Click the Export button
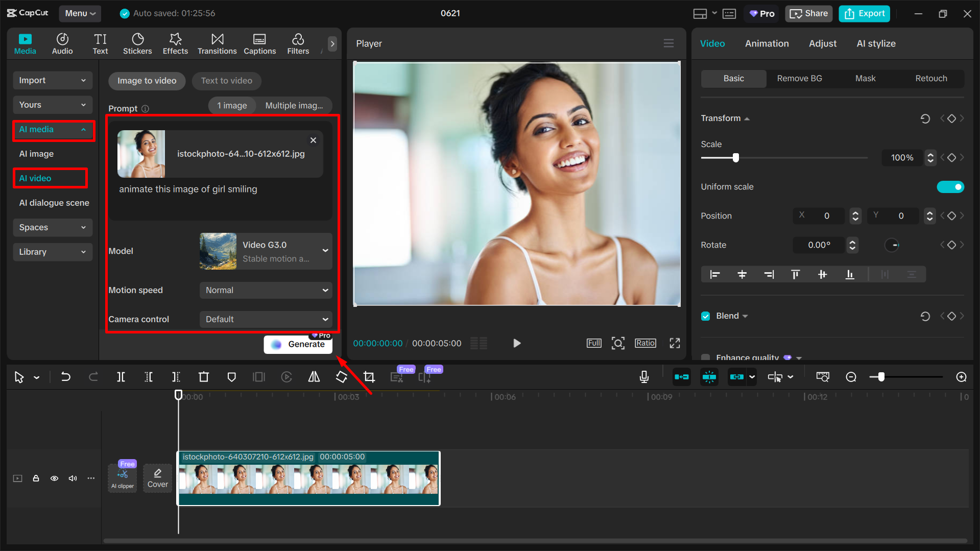The image size is (980, 551). [864, 14]
